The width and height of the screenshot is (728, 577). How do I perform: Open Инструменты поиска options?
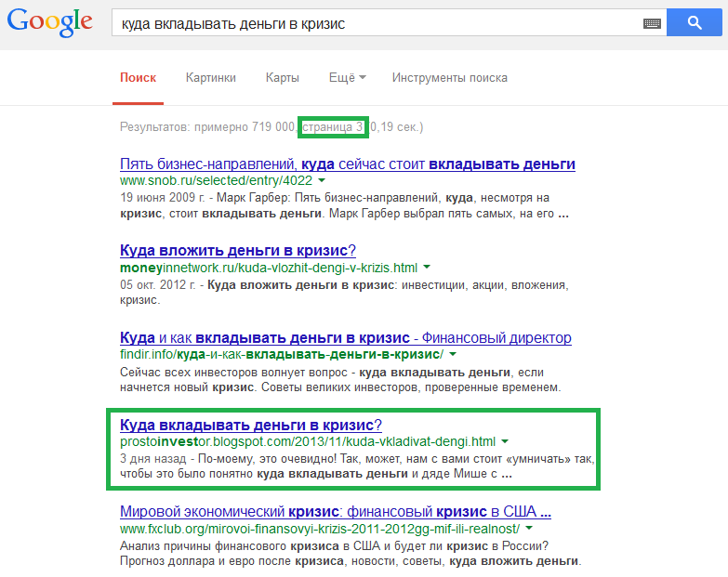coord(449,78)
